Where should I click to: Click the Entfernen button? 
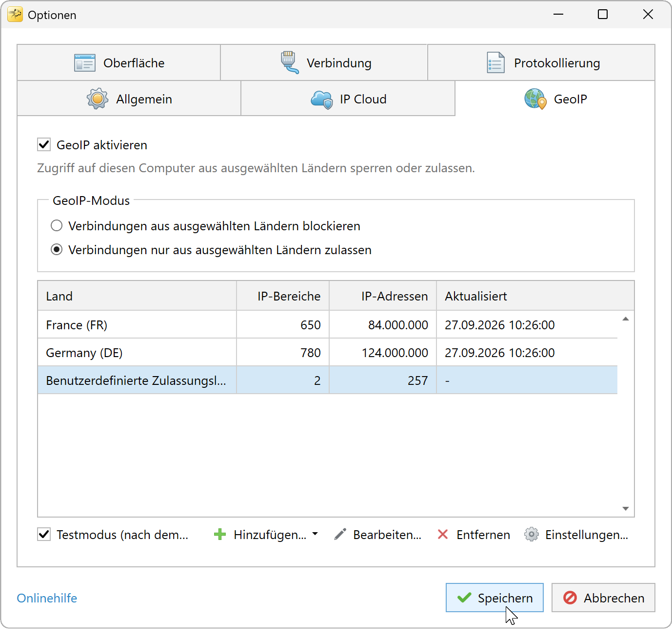(x=474, y=535)
